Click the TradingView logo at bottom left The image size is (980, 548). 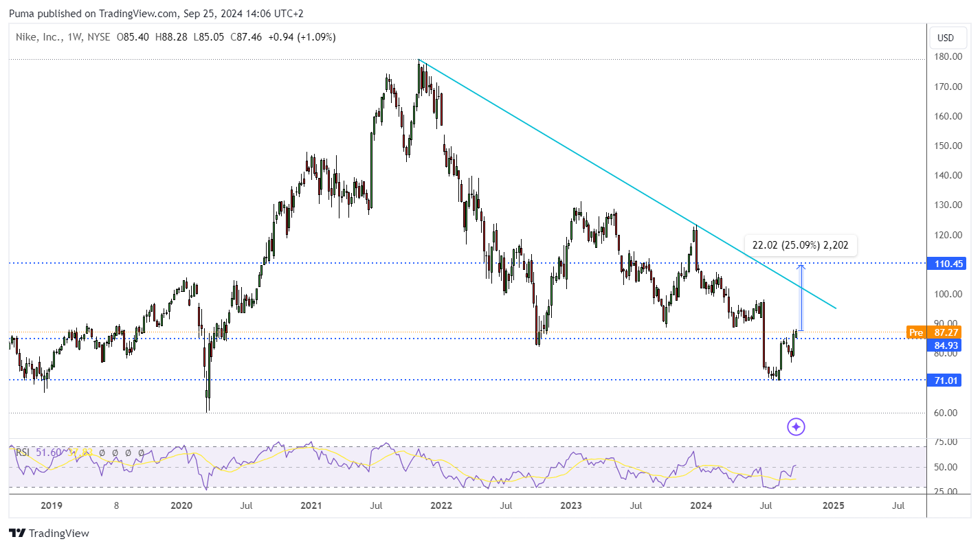point(49,533)
